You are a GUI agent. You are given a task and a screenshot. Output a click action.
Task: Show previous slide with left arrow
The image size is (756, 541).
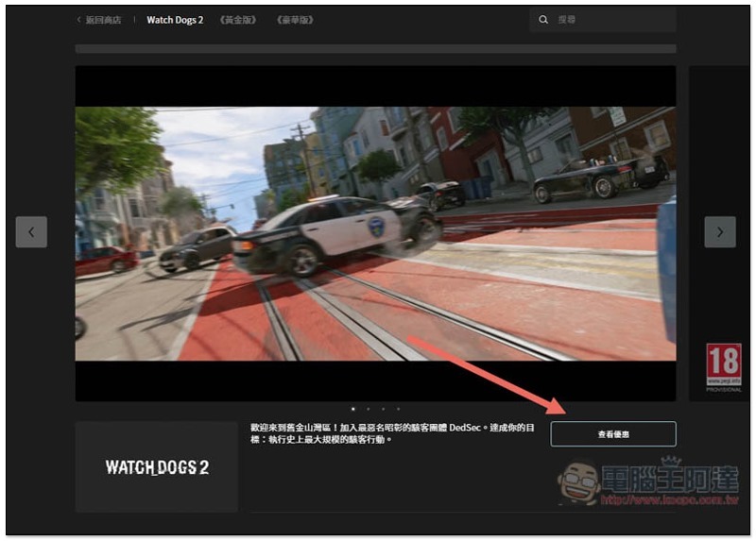pos(31,232)
